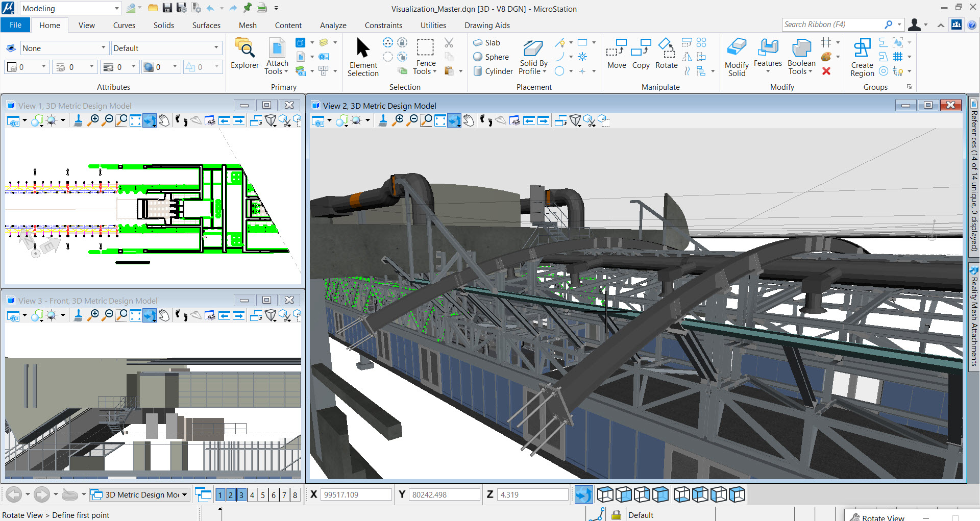This screenshot has width=980, height=521.
Task: Activate the Element Selection tool
Action: (363, 56)
